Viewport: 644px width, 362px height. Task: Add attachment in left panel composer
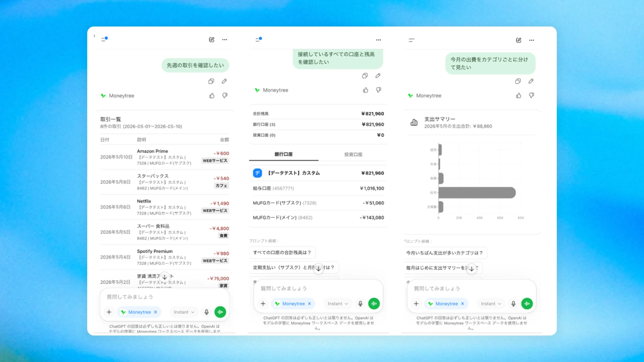[x=109, y=312]
